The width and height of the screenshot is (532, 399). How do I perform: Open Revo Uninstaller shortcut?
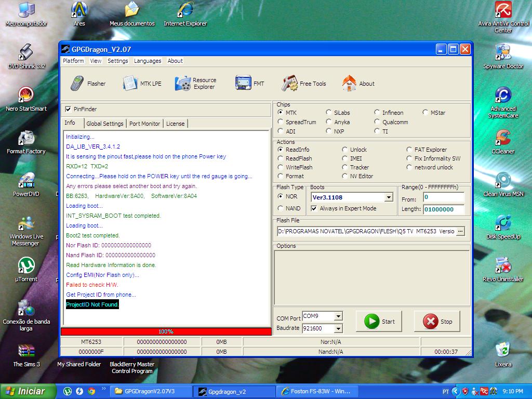503,270
